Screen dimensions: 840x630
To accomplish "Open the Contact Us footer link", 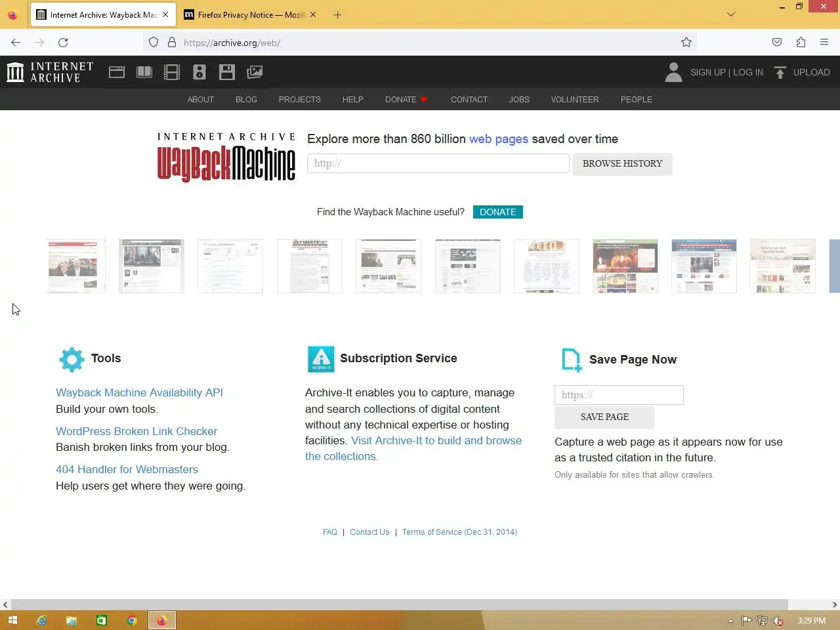I will point(369,532).
